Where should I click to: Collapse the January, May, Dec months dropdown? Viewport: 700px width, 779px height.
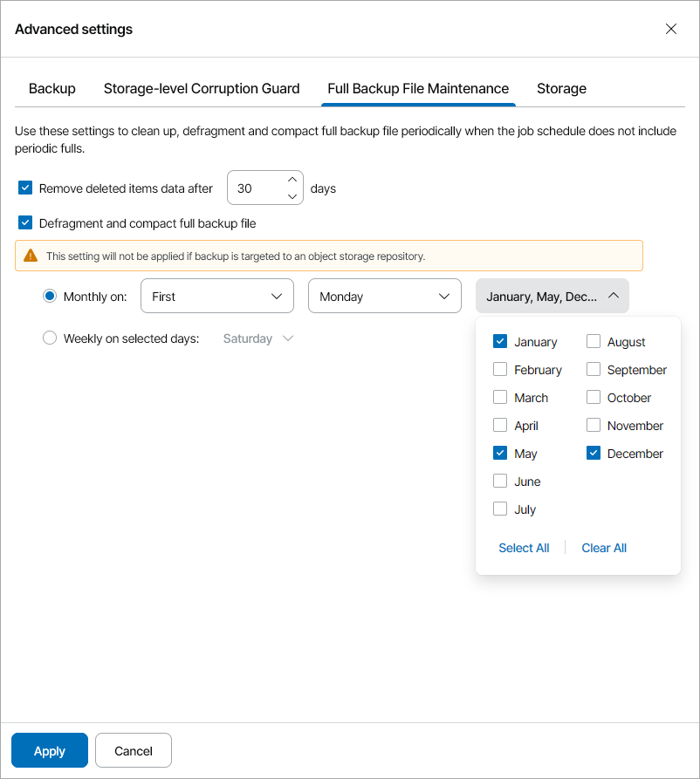pyautogui.click(x=552, y=296)
